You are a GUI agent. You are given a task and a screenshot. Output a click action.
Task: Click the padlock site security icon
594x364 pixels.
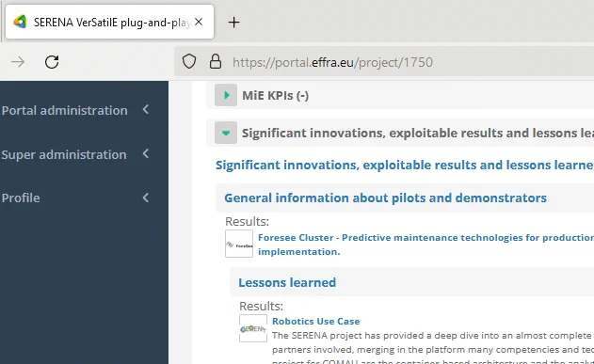coord(216,61)
